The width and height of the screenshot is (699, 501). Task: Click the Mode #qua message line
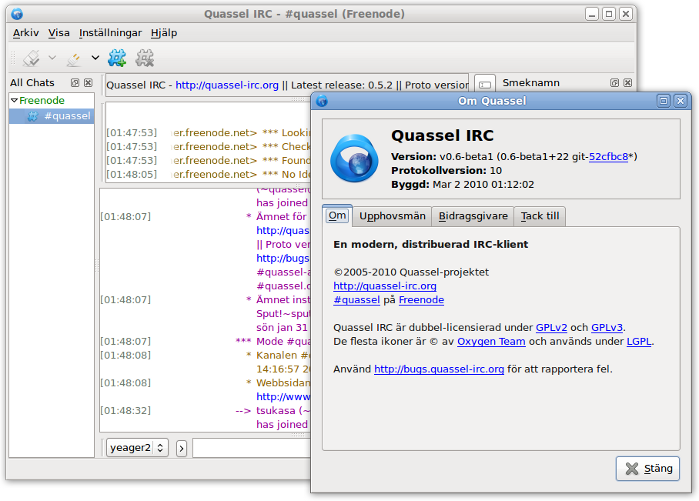(205, 341)
